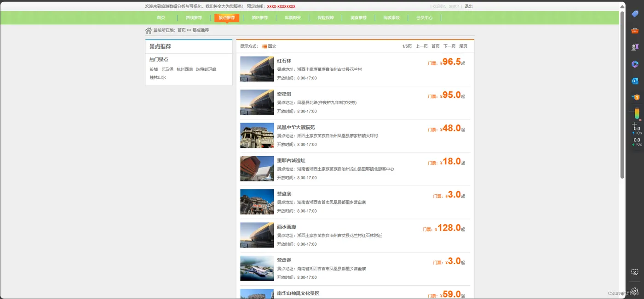Select hot attraction 珠穆朗玛峰
Viewport: 644px width, 299px height.
(x=206, y=69)
